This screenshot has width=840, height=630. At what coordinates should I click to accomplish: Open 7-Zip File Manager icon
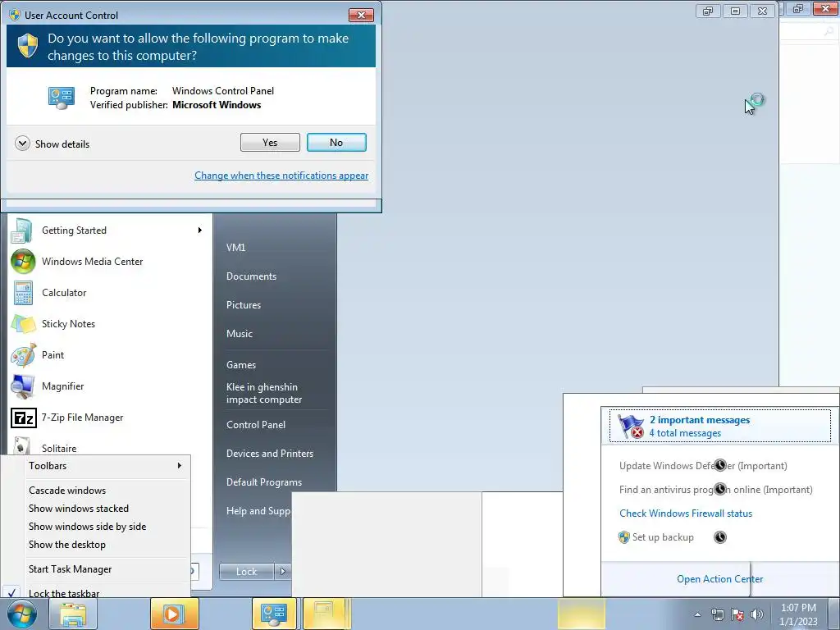pos(23,418)
